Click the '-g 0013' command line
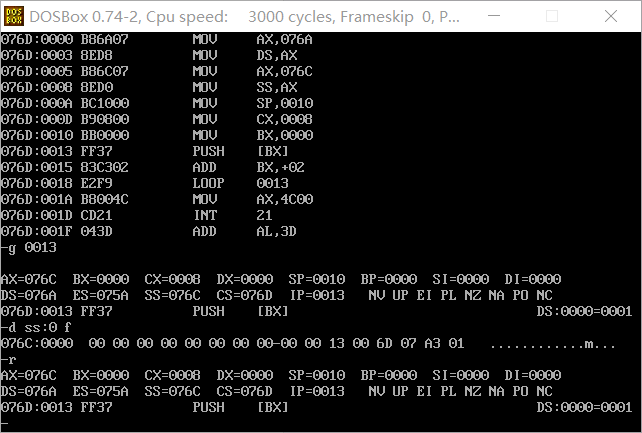The width and height of the screenshot is (642, 433). 29,248
